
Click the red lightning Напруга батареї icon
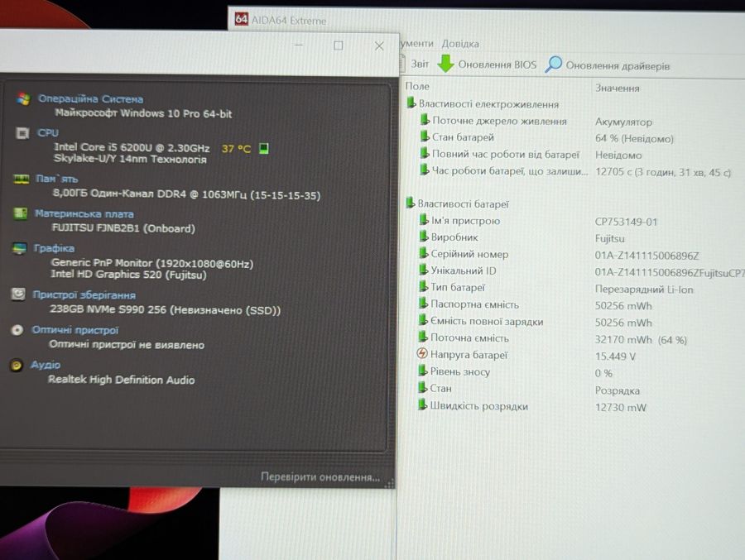[422, 353]
